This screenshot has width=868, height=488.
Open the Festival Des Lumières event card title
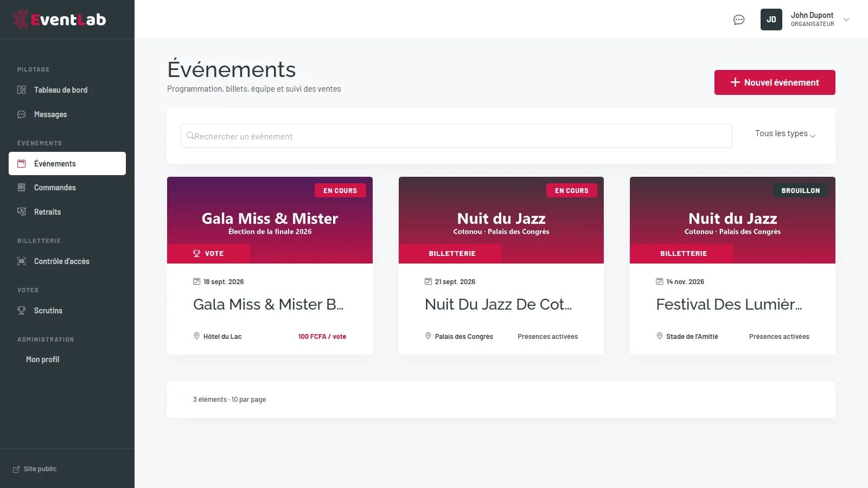tap(729, 304)
